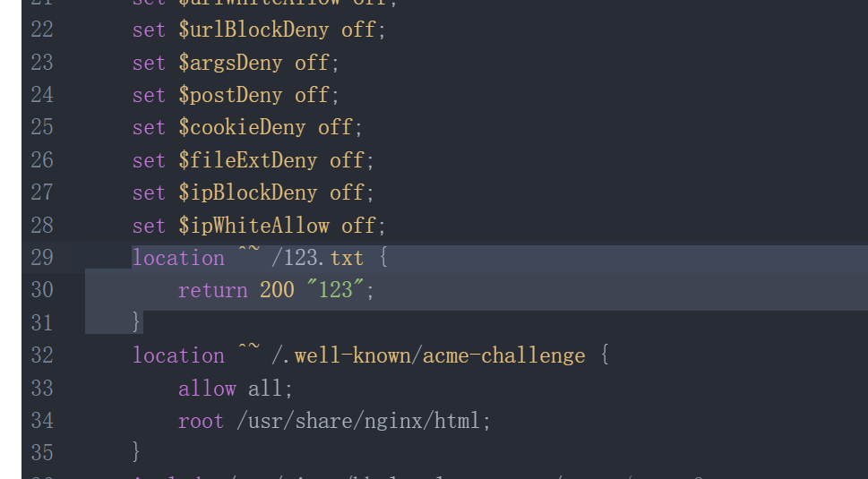Click the 'location' keyword on line 29

click(x=178, y=259)
